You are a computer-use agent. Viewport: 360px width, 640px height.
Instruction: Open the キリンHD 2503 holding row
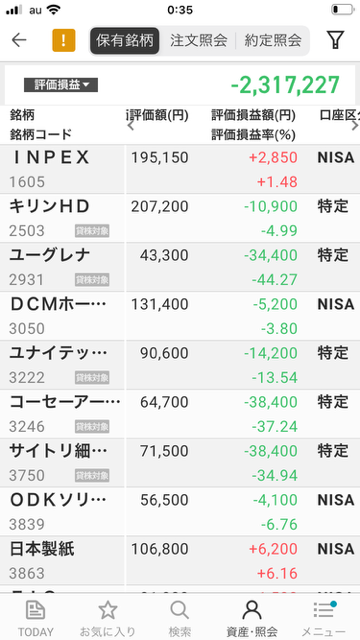coord(180,218)
